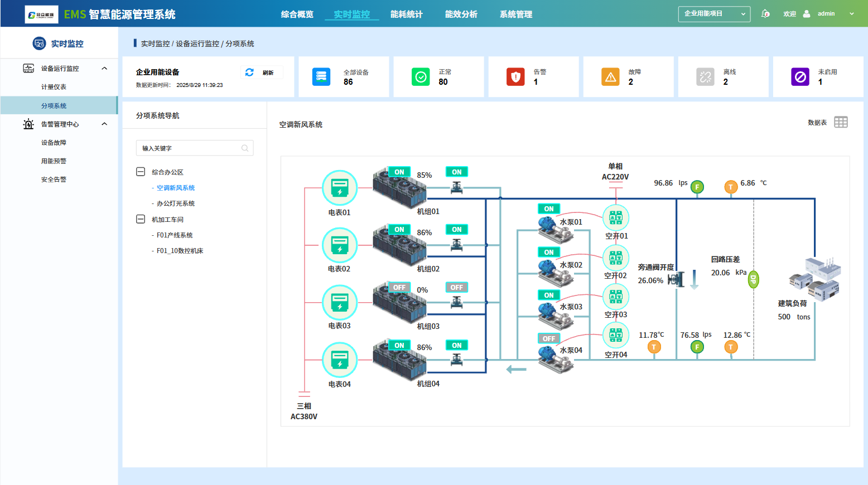
Task: Click the refresh icon beside 刷新
Action: pyautogui.click(x=249, y=72)
